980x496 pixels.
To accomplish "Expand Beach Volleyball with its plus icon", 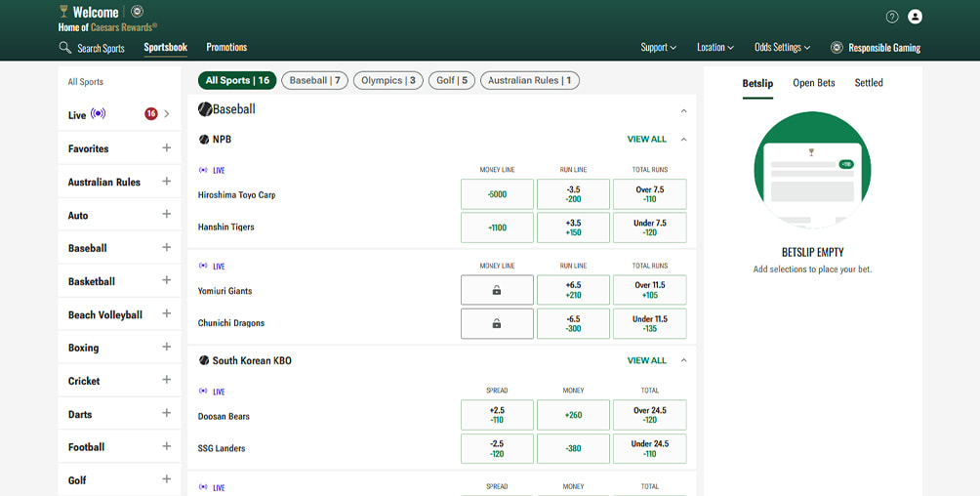I will coord(166,314).
